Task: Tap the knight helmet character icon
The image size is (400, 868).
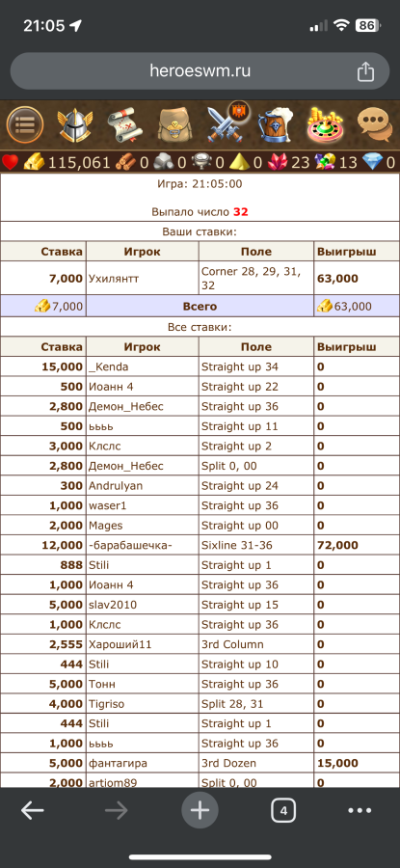Action: pos(75,125)
